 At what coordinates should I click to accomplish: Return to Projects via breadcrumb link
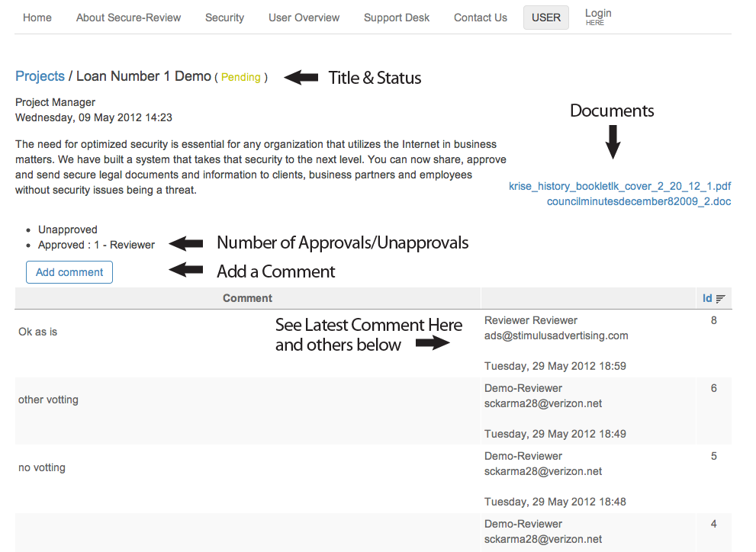pos(40,76)
